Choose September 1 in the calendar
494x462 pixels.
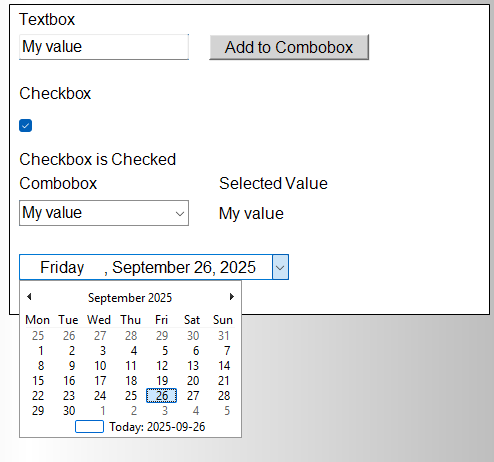41,351
